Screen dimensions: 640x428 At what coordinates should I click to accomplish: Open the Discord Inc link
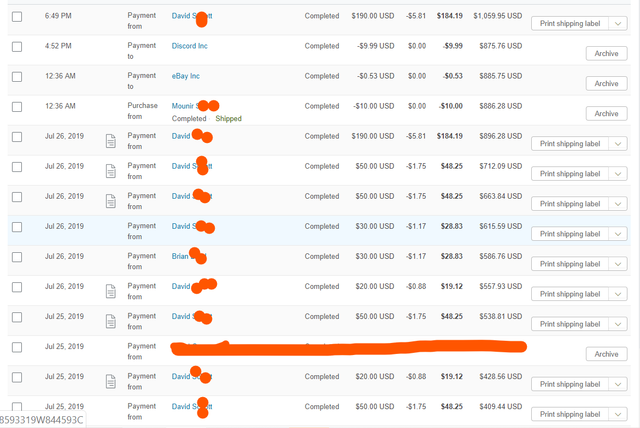coord(189,46)
